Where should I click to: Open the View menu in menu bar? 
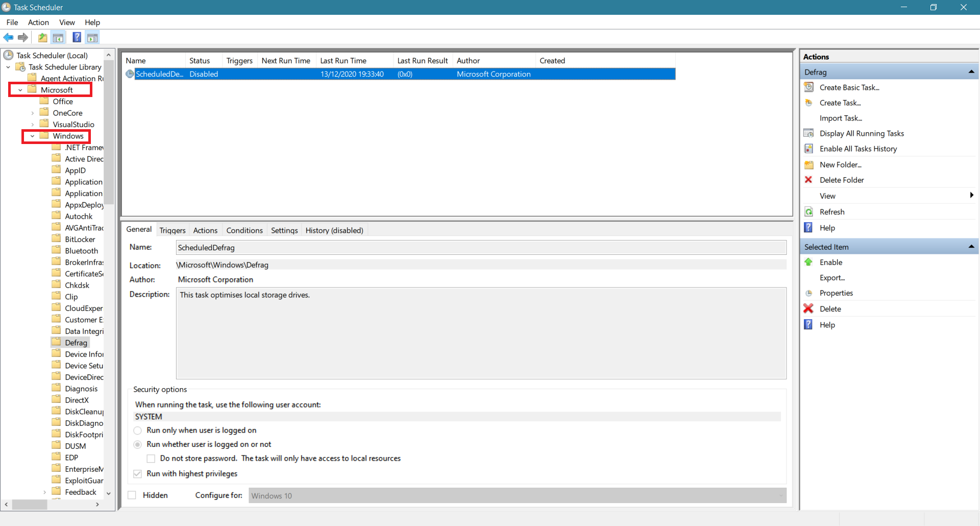[x=67, y=22]
